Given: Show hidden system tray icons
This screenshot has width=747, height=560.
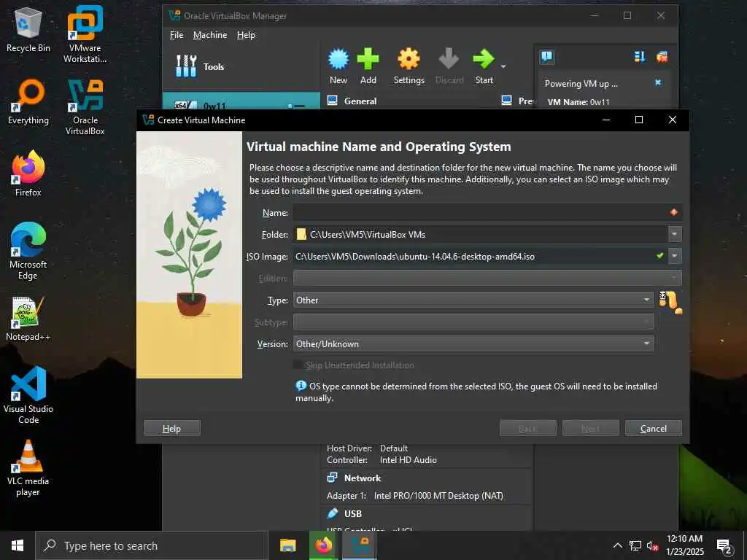Looking at the screenshot, I should pos(617,545).
